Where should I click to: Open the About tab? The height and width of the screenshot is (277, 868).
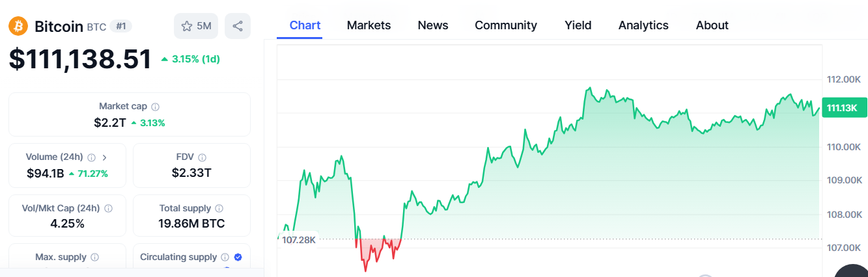tap(712, 25)
